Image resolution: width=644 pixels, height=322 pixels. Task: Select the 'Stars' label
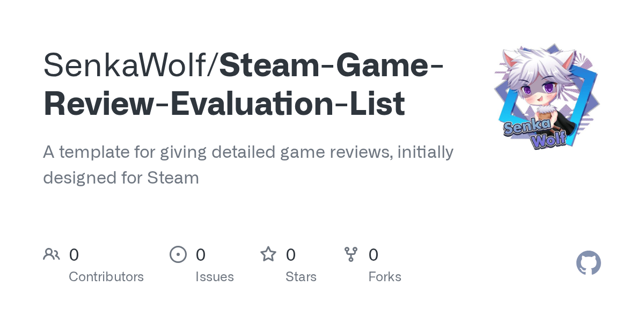coord(301,277)
